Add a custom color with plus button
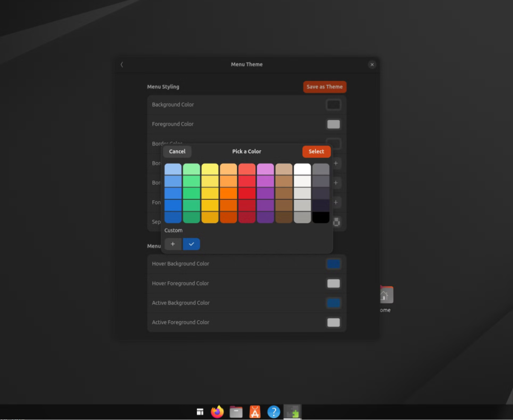 (173, 244)
